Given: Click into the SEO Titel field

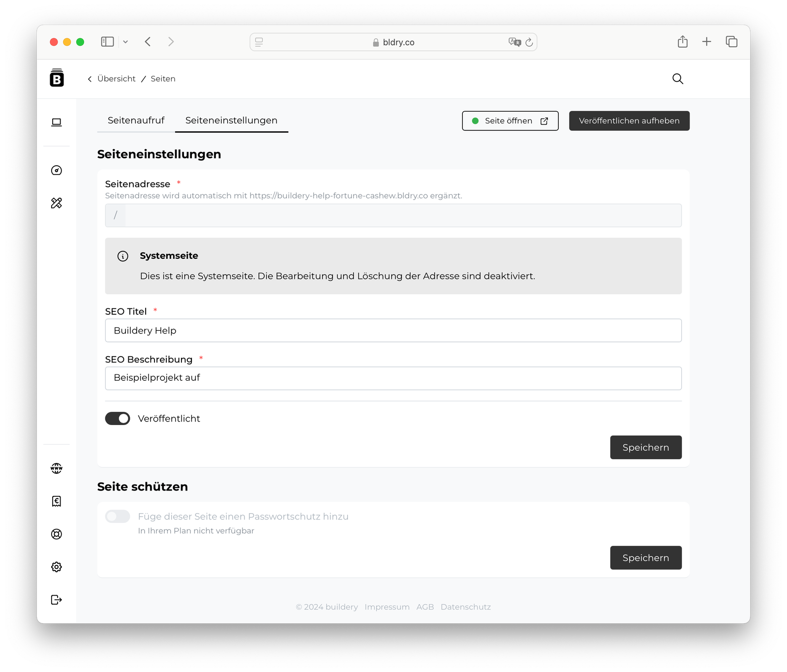Looking at the screenshot, I should 393,331.
